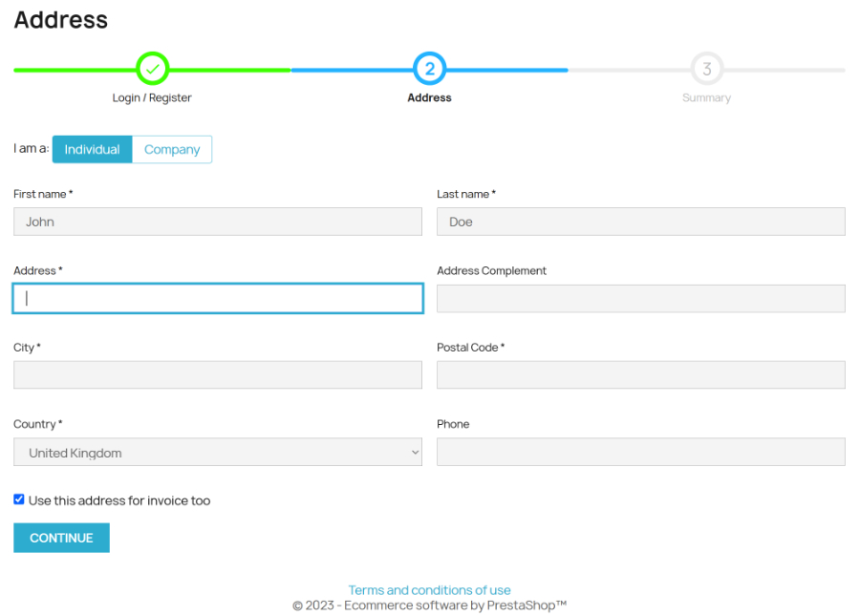Click the Address step label in progress bar
This screenshot has width=860, height=616.
pyautogui.click(x=429, y=97)
